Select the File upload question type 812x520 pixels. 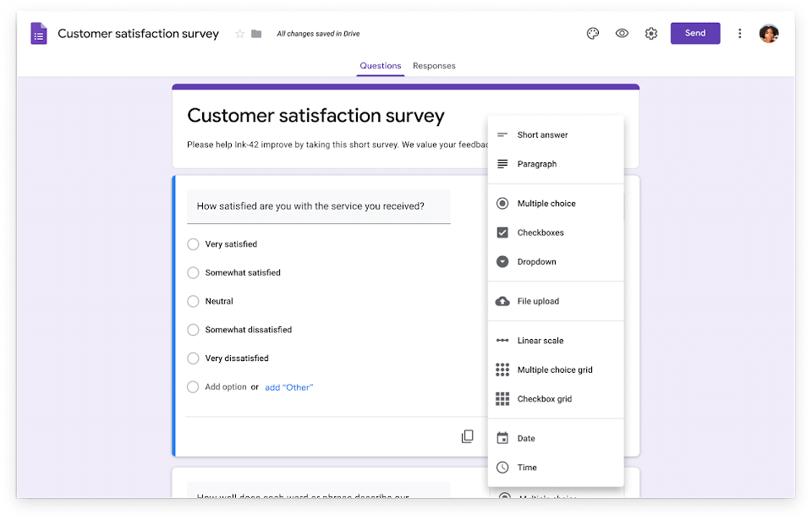(x=539, y=300)
